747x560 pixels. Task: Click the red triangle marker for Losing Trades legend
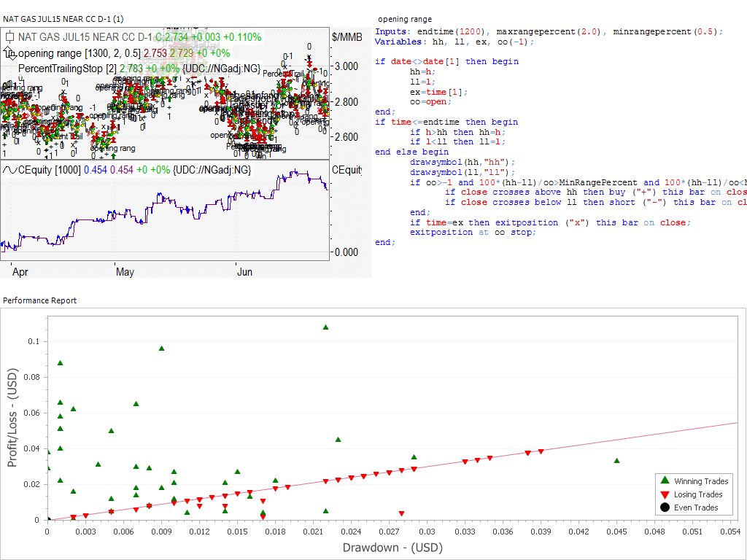665,495
